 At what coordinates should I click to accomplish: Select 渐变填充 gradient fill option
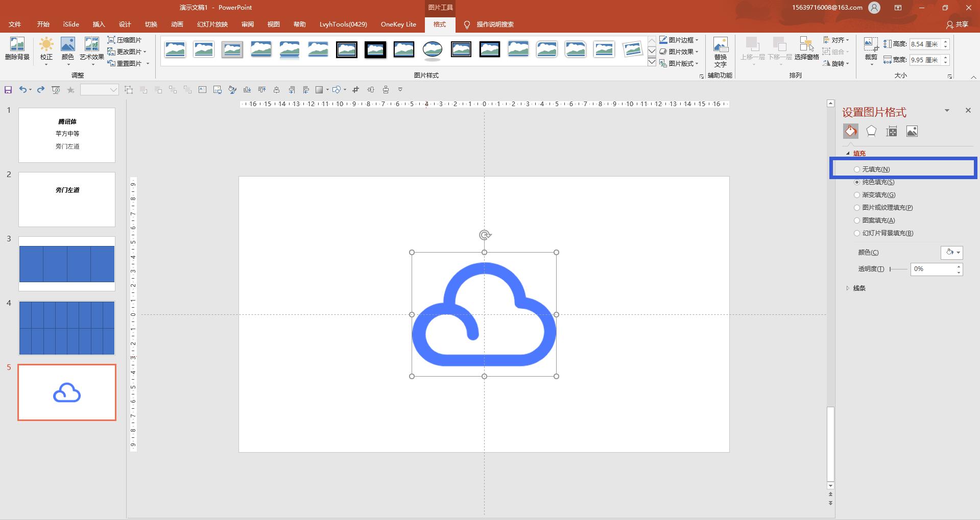(x=875, y=195)
